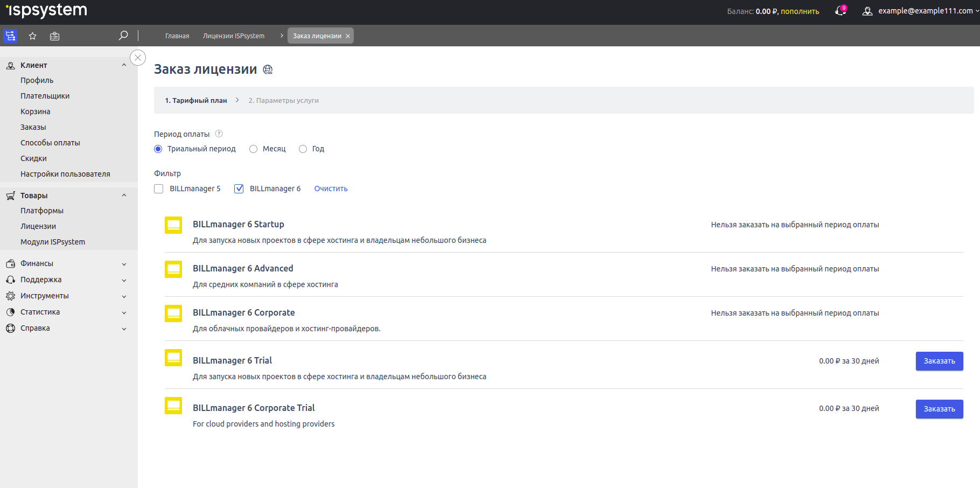The height and width of the screenshot is (488, 980).
Task: Open Способы оплаты in sidebar
Action: pos(50,143)
